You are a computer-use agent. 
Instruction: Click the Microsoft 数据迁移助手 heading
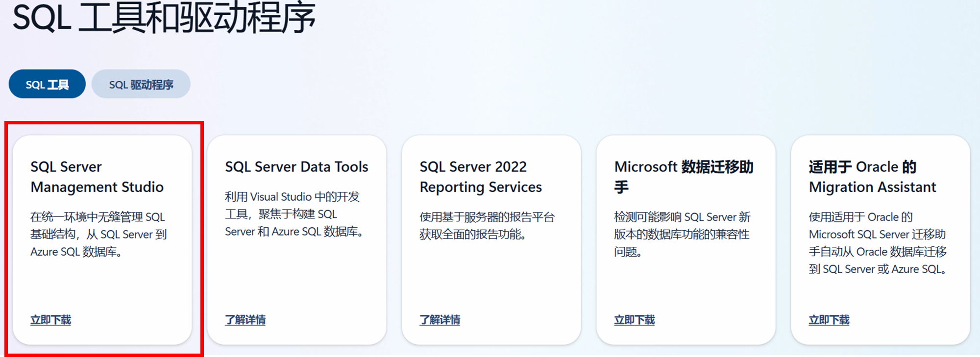point(684,177)
